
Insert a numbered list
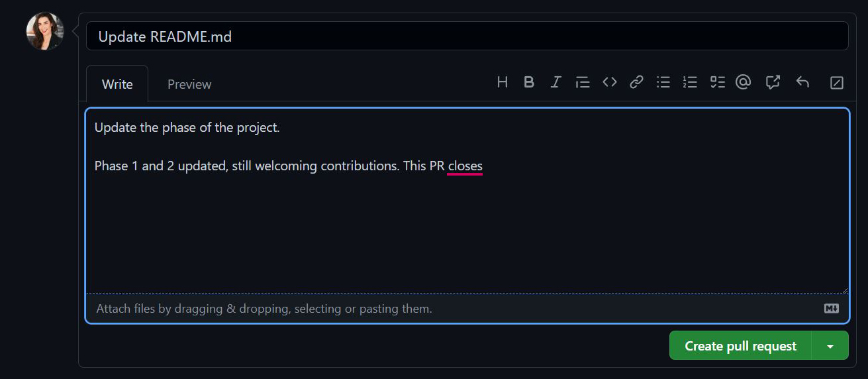(690, 82)
